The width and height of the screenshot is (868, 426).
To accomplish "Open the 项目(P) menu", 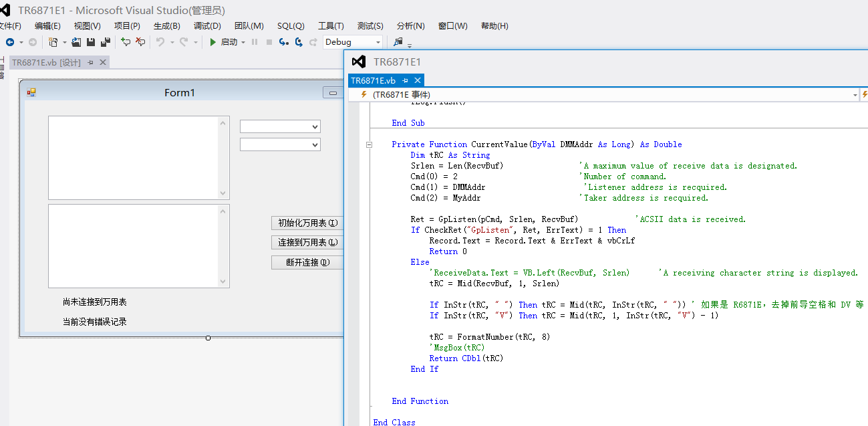I will coord(127,26).
